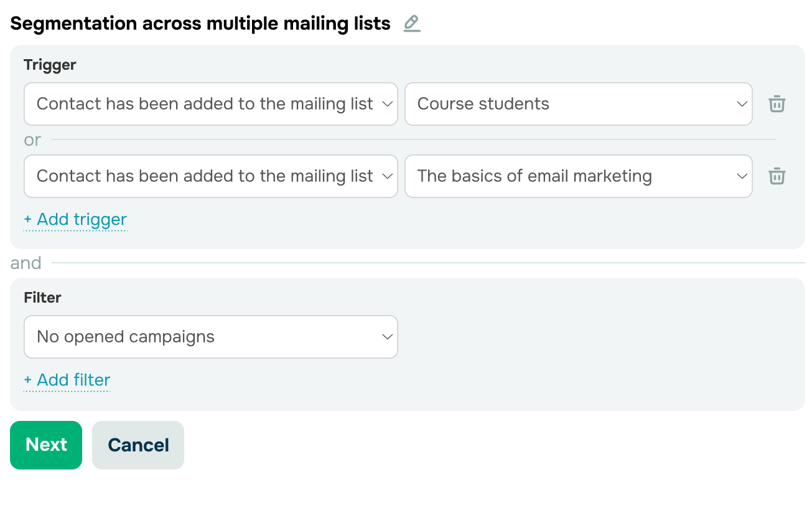Open the No opened campaigns filter dropdown
The height and width of the screenshot is (528, 812).
[x=211, y=337]
